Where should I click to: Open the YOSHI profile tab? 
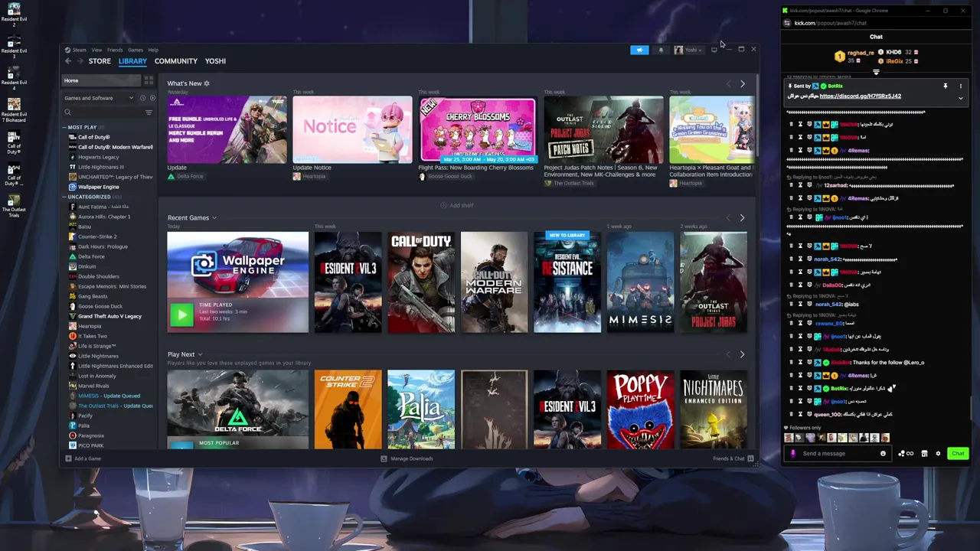(x=215, y=61)
